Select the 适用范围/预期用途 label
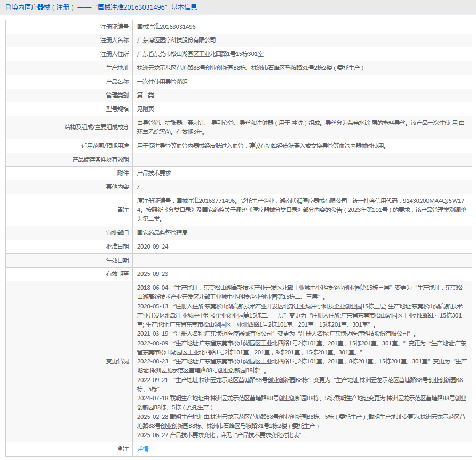The height and width of the screenshot is (460, 476). 105,146
